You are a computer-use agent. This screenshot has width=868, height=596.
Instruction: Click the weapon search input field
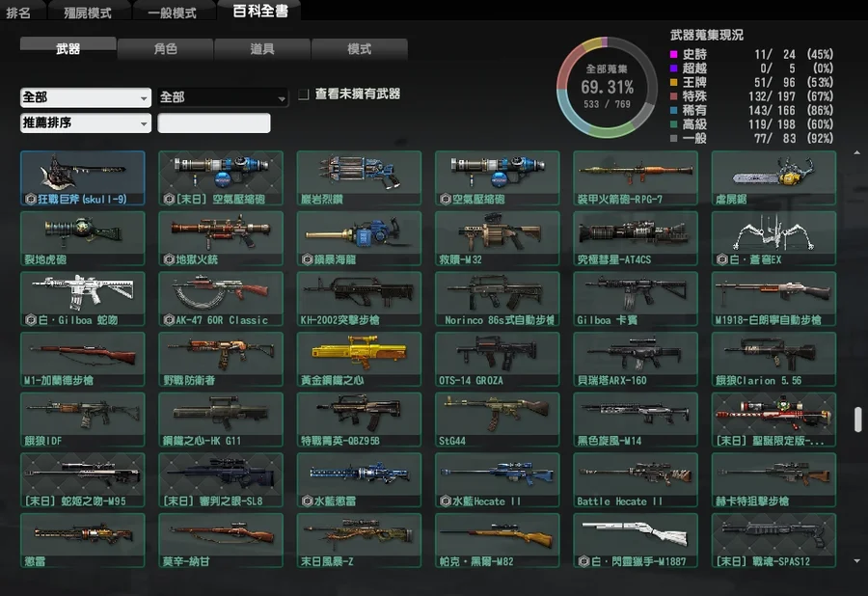tap(214, 123)
